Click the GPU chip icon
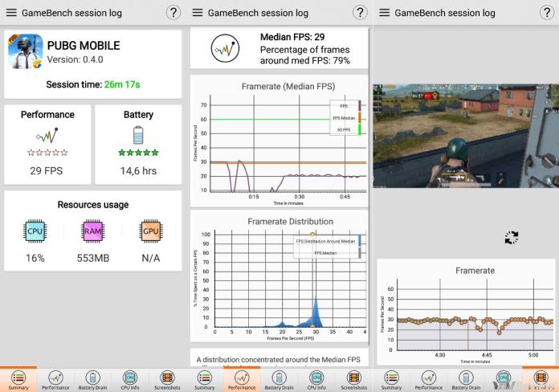 [x=151, y=231]
